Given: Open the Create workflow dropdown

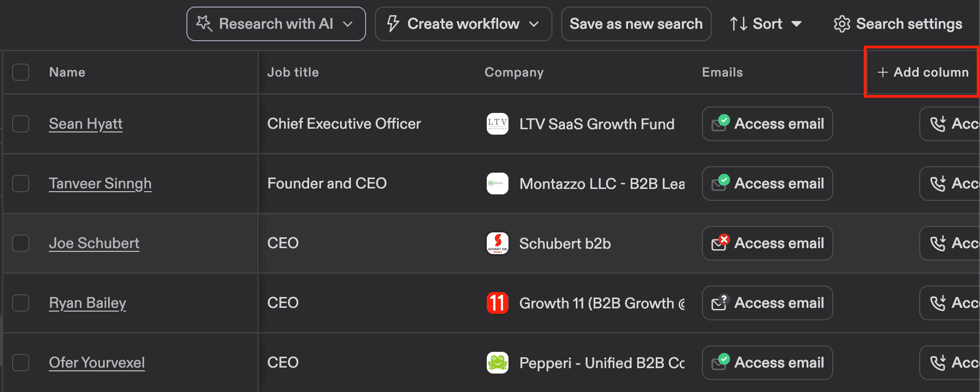Looking at the screenshot, I should (x=534, y=24).
